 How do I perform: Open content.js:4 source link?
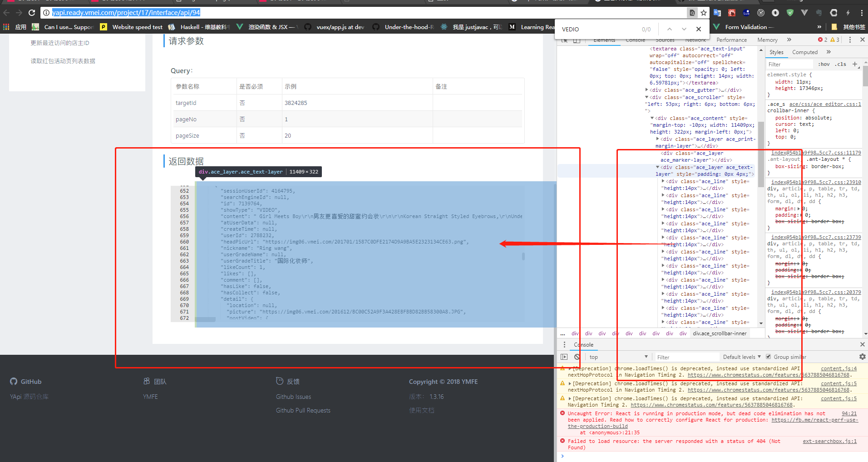coord(839,369)
